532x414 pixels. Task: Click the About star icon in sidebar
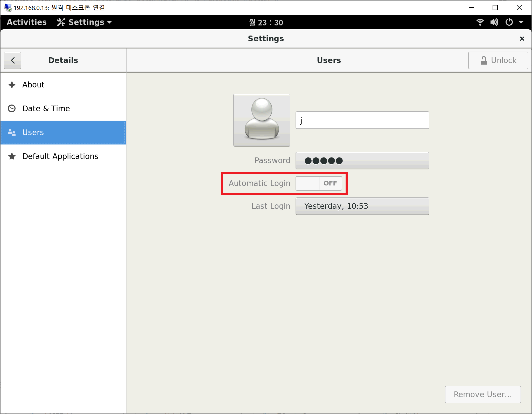pyautogui.click(x=12, y=85)
